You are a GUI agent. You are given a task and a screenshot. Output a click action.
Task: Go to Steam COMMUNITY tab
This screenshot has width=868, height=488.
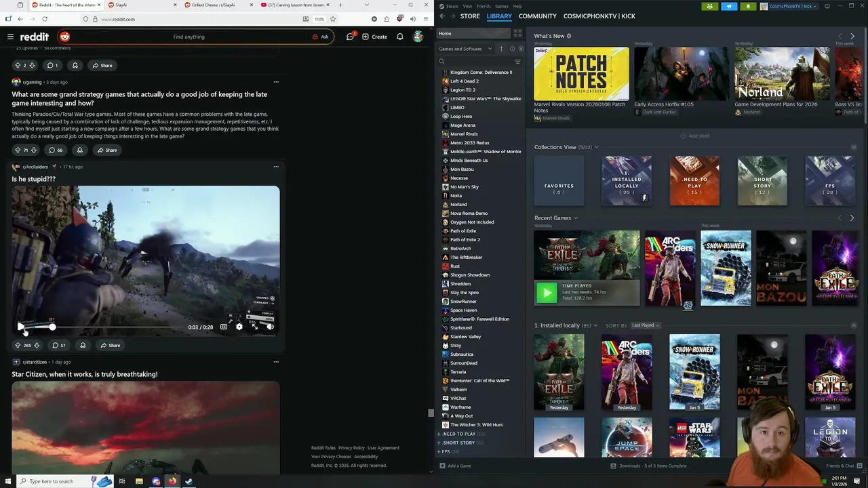pyautogui.click(x=538, y=16)
